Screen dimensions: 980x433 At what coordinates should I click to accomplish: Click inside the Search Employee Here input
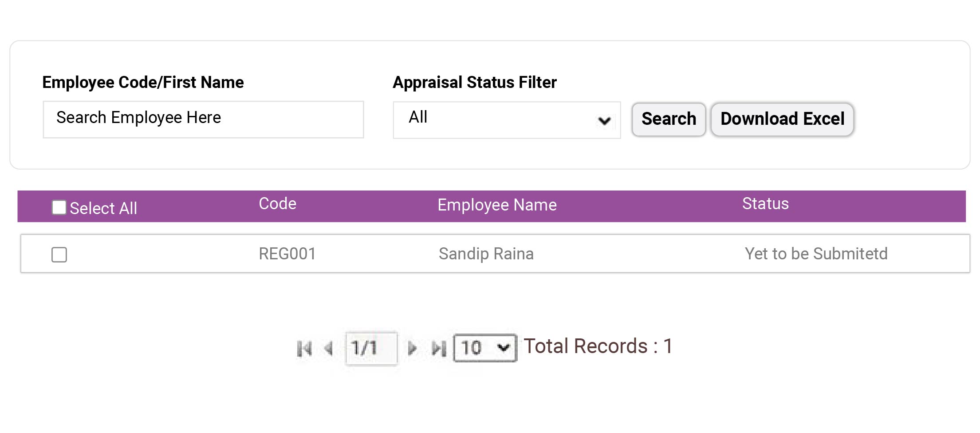203,119
